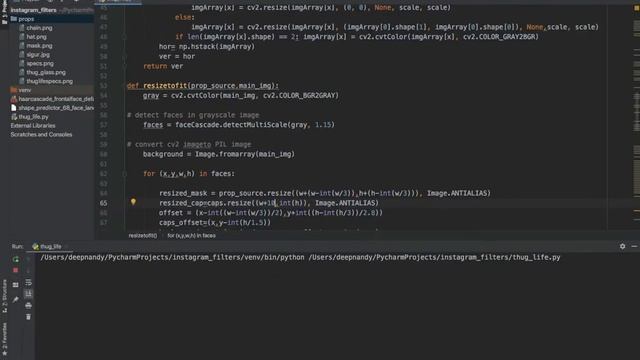Select the instagram_filters project root

pyautogui.click(x=33, y=10)
